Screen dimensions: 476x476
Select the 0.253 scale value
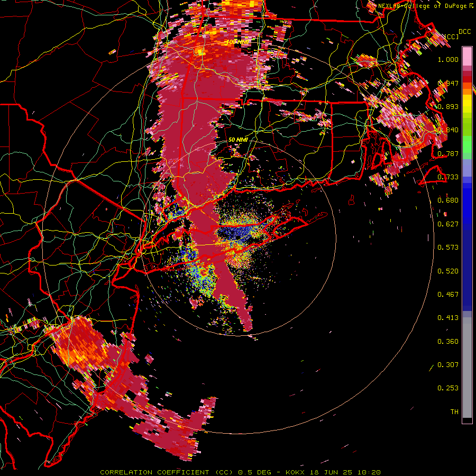pyautogui.click(x=448, y=388)
